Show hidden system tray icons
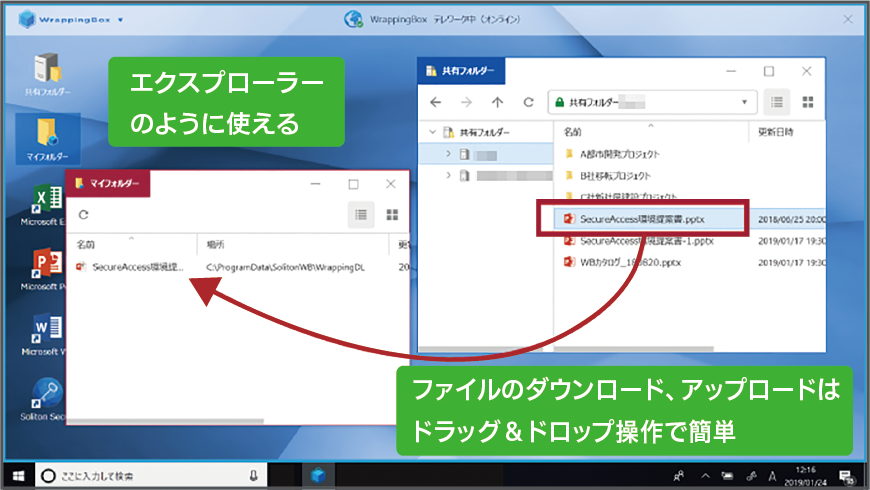The height and width of the screenshot is (490, 870). [x=705, y=476]
